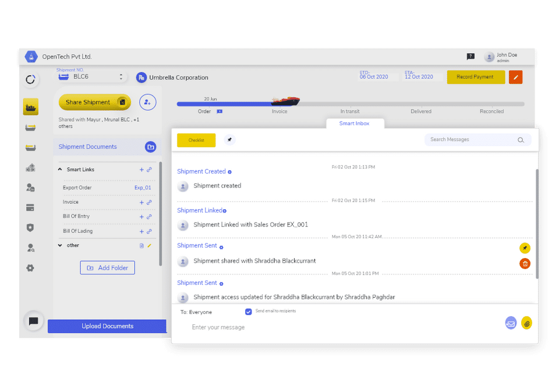The height and width of the screenshot is (392, 559).
Task: Click the circular refresh icon in sidebar
Action: pos(31,79)
